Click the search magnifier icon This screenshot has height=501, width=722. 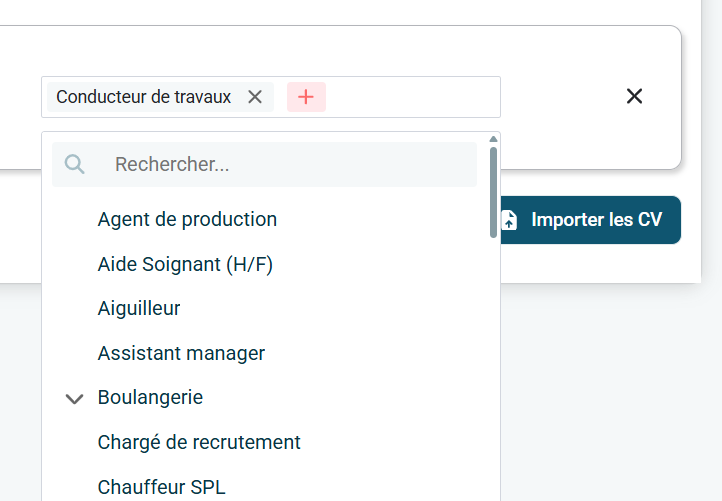tap(74, 164)
